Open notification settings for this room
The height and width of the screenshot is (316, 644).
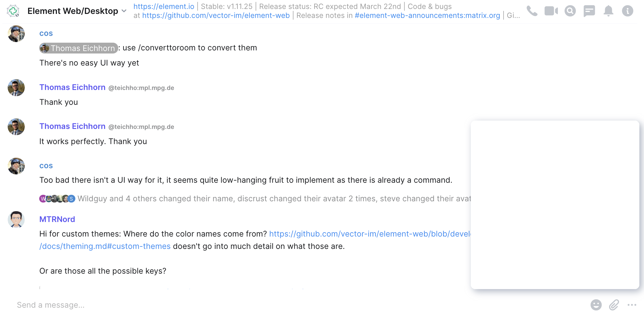point(608,11)
